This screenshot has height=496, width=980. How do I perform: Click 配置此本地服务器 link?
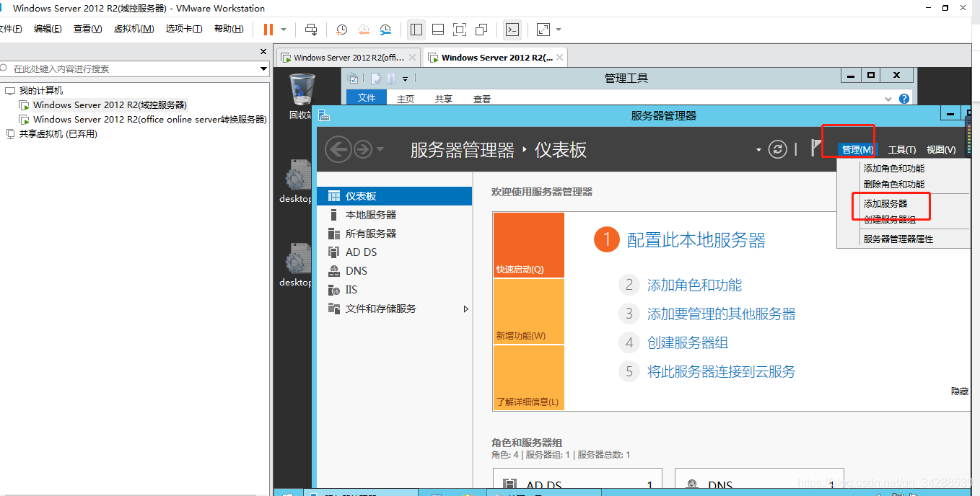point(696,240)
